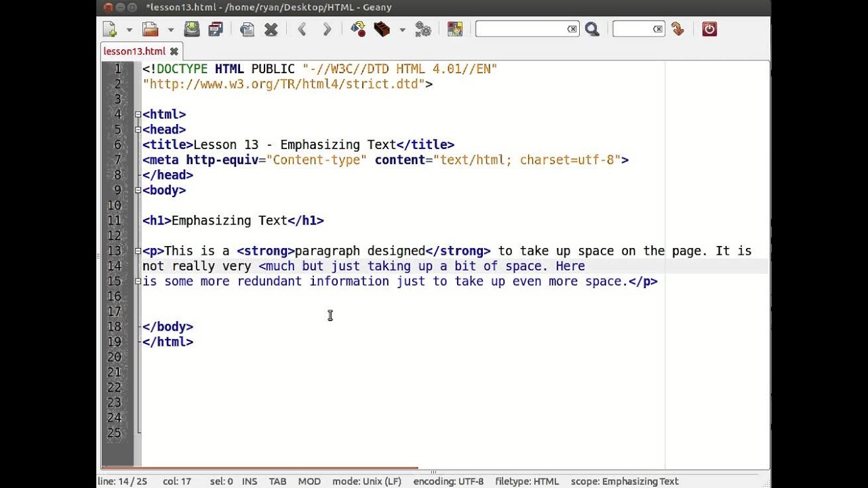Click the red Quit Geany power icon

(x=709, y=29)
